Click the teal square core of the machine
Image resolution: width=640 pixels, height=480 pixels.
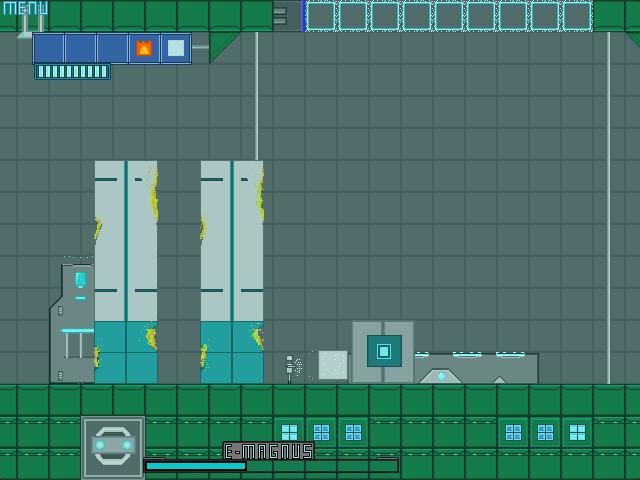coord(384,351)
